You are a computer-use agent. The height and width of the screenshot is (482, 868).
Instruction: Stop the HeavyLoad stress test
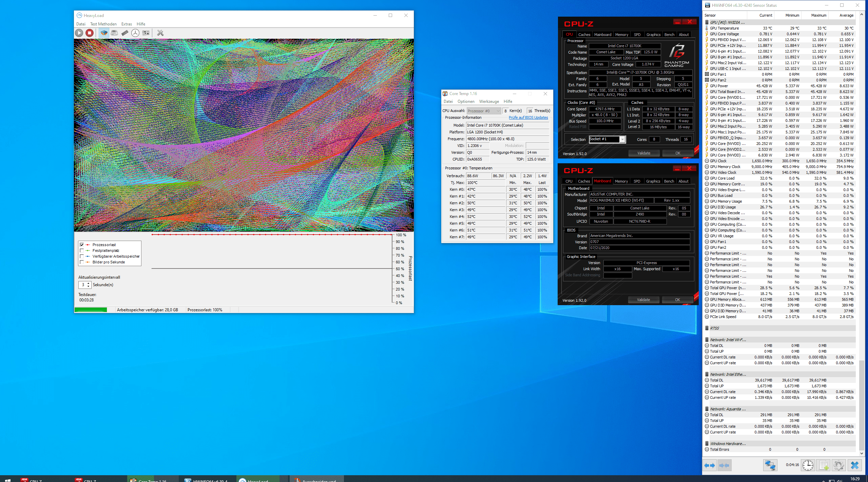90,33
